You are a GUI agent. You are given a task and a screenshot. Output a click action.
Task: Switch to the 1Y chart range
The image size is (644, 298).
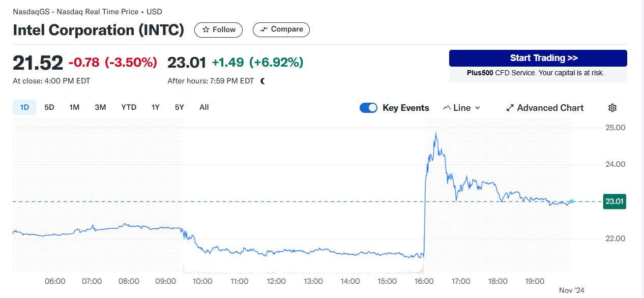click(x=156, y=107)
